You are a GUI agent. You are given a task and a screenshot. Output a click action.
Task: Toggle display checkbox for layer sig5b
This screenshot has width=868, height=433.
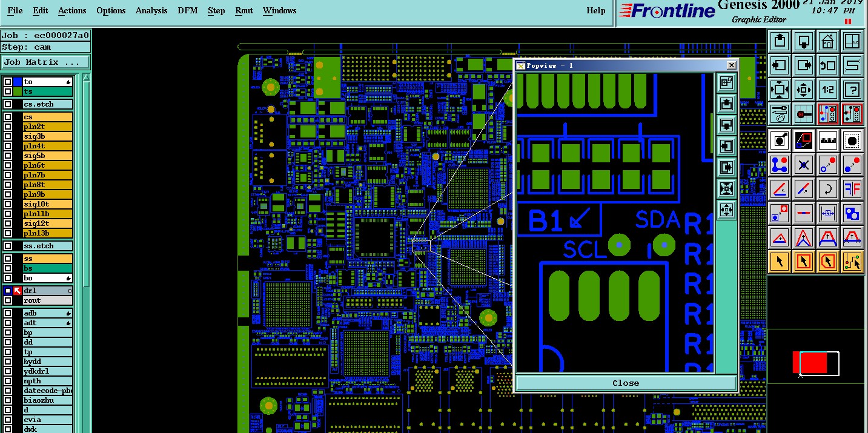tap(8, 156)
